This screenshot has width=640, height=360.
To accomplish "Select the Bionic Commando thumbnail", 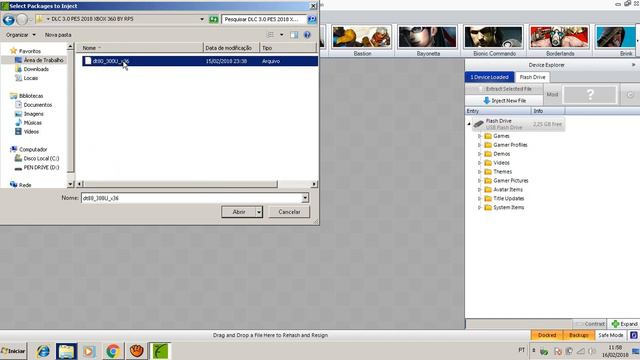I will (x=493, y=37).
